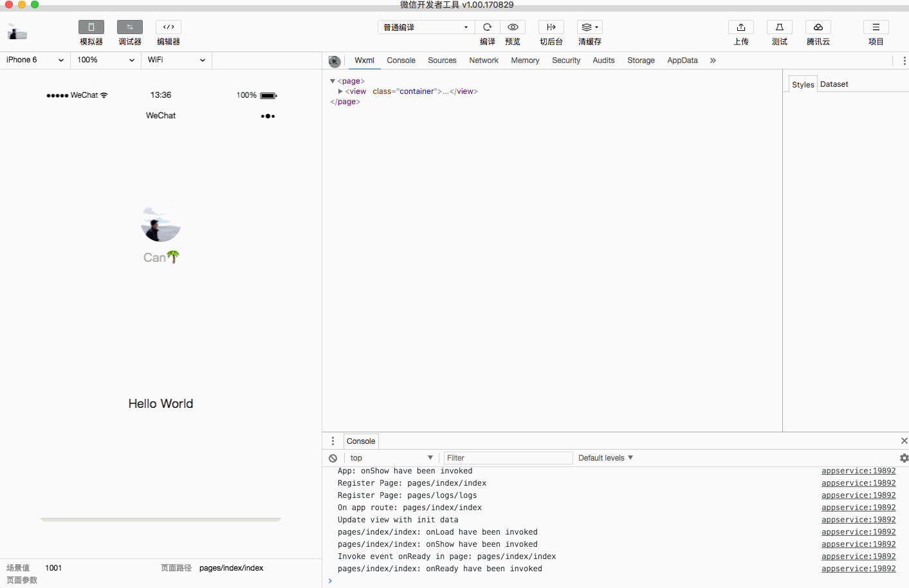Tap the user avatar in the simulator
The height and width of the screenshot is (588, 909).
tap(161, 223)
